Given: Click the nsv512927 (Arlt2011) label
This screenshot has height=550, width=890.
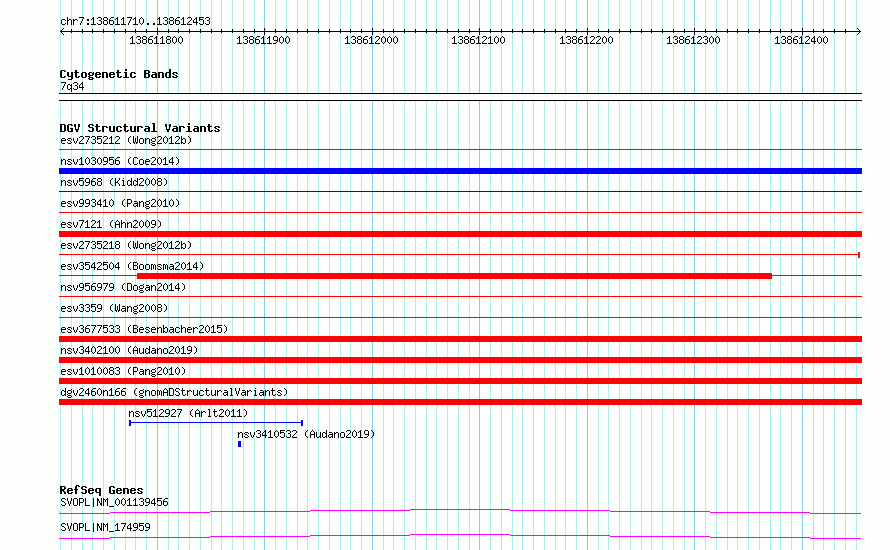Looking at the screenshot, I should click(x=188, y=413).
